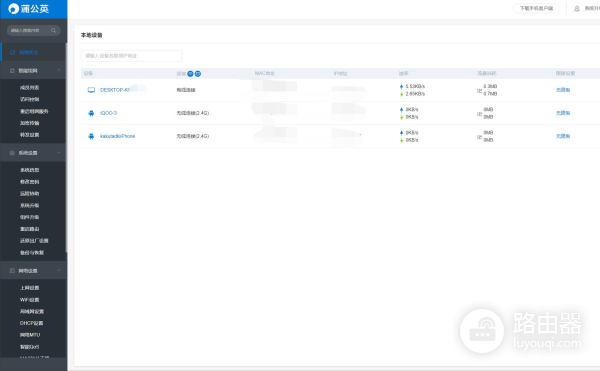Click the 下载手机客户端 button
The image size is (600, 371).
pyautogui.click(x=536, y=8)
